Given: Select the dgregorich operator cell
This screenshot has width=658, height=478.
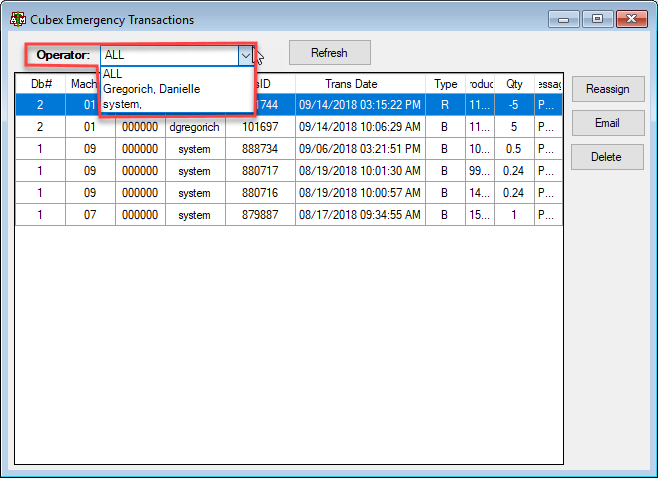Looking at the screenshot, I should click(195, 127).
